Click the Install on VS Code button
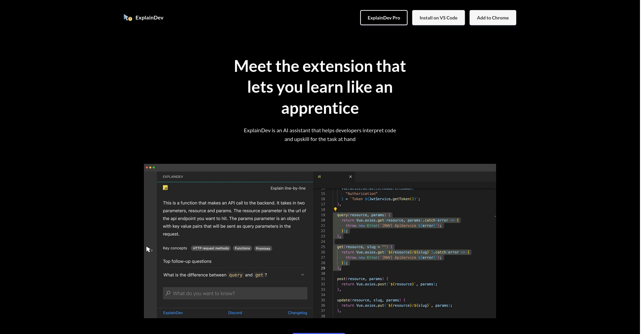This screenshot has height=334, width=644. pyautogui.click(x=438, y=18)
